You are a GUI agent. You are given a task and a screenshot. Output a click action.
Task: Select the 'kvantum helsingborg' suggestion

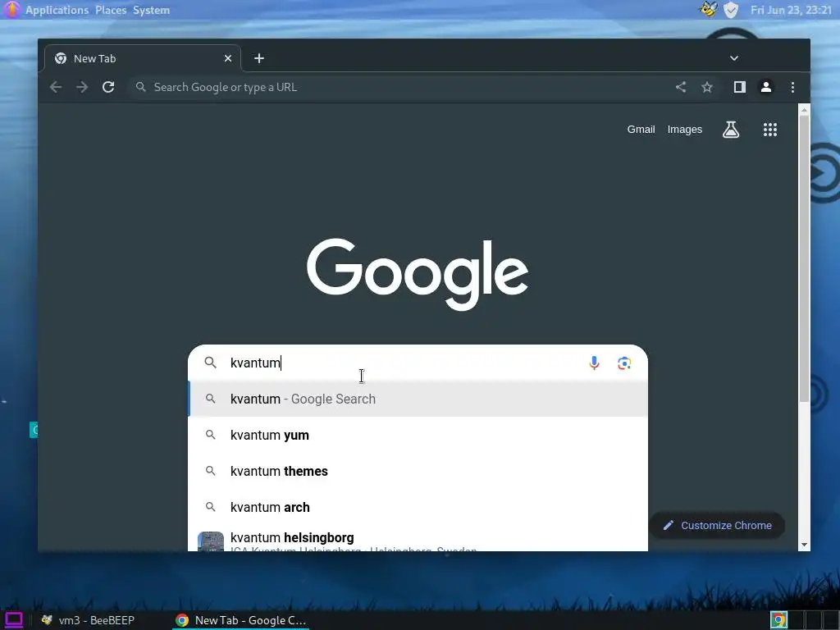tap(418, 539)
